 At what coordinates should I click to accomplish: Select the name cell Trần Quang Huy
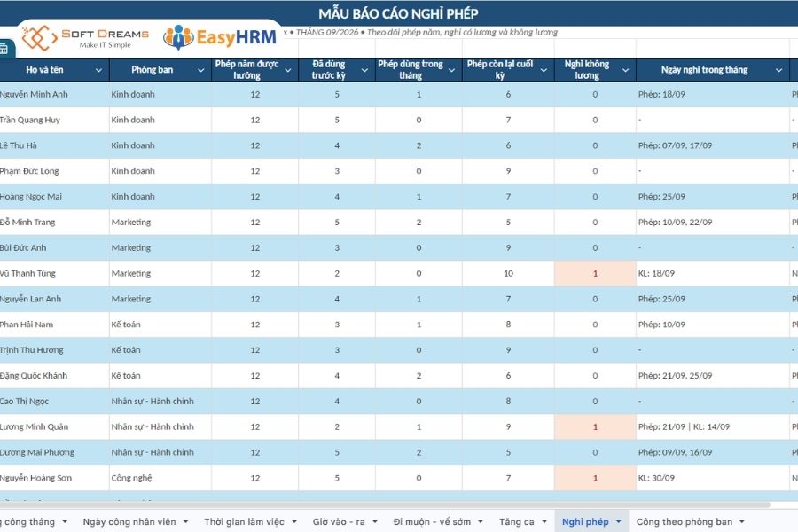click(54, 121)
